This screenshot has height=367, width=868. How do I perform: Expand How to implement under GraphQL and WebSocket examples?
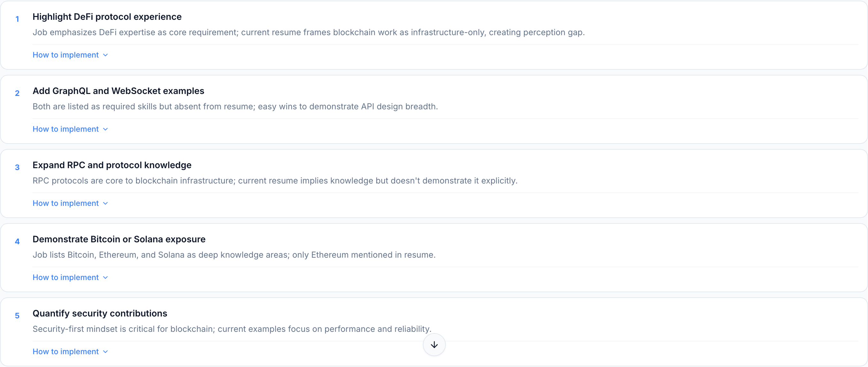pyautogui.click(x=65, y=129)
